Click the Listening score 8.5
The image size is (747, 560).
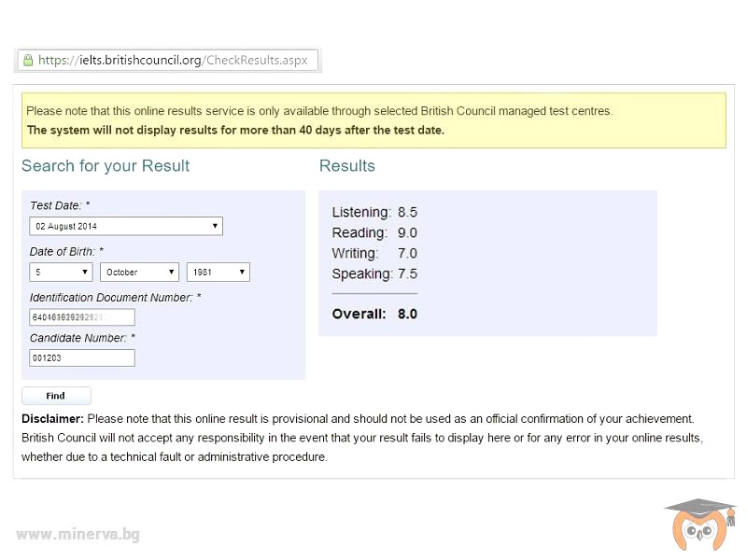(x=407, y=212)
